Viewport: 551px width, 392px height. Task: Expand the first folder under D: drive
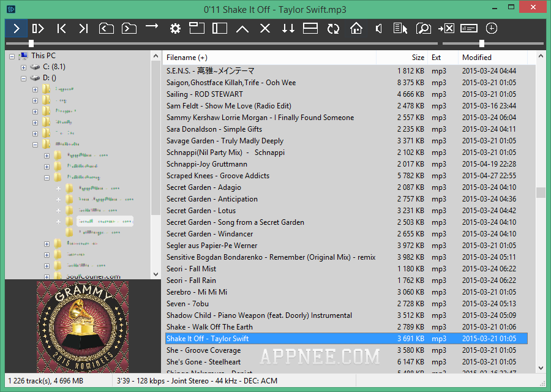(35, 89)
